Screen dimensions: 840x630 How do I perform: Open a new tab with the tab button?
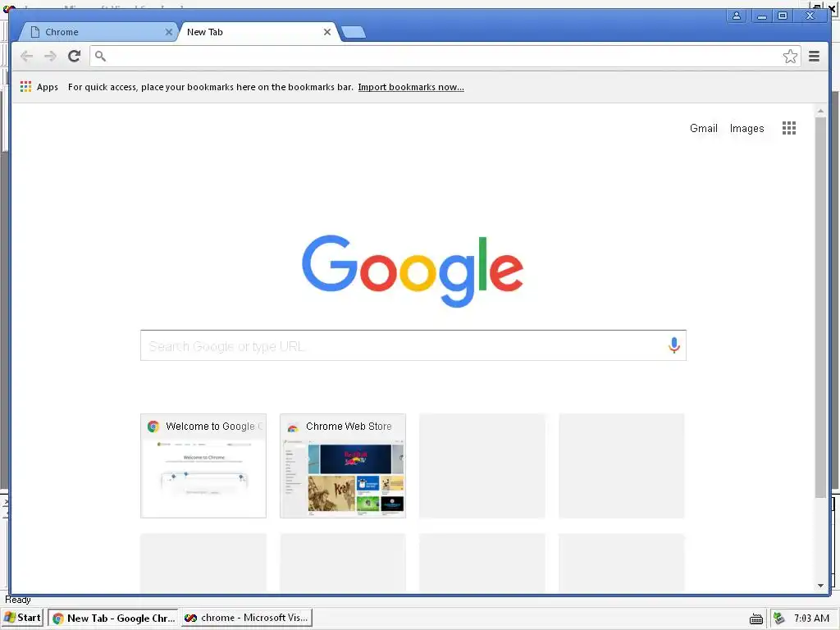pos(354,32)
